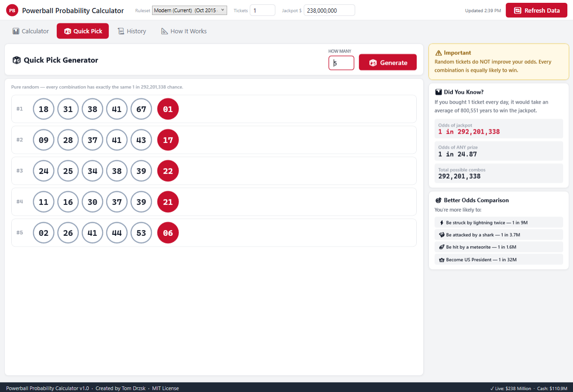This screenshot has height=392, width=573.
Task: Click red Powerball 22 in ticket #3
Action: pyautogui.click(x=168, y=171)
